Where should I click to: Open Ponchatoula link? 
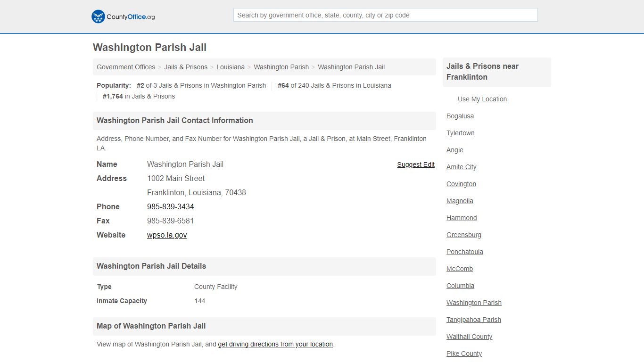pos(465,252)
